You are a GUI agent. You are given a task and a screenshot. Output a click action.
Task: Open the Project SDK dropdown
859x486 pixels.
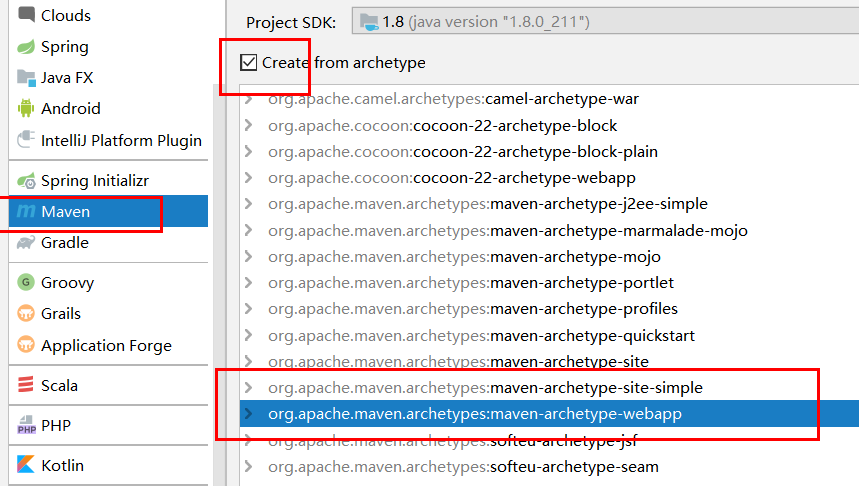click(605, 21)
